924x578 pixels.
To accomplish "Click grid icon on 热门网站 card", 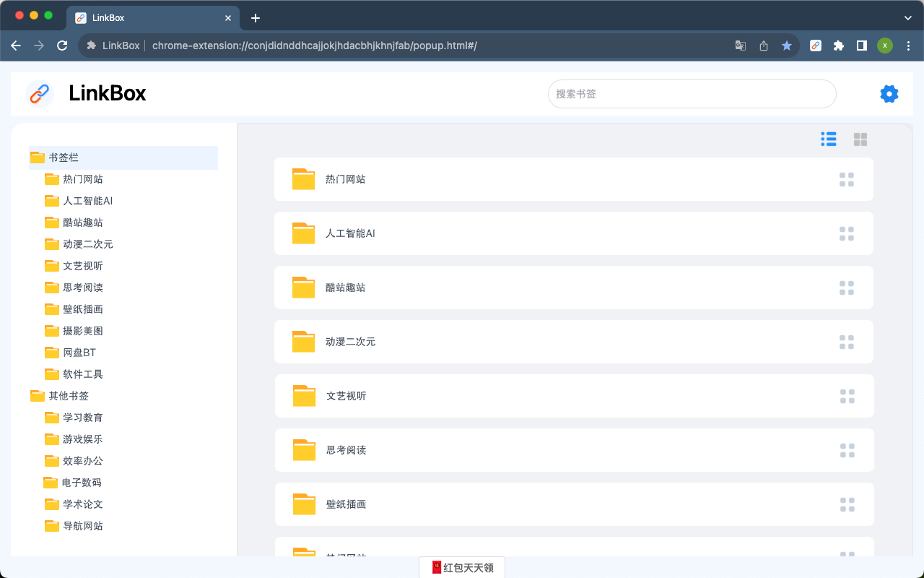I will tap(847, 179).
